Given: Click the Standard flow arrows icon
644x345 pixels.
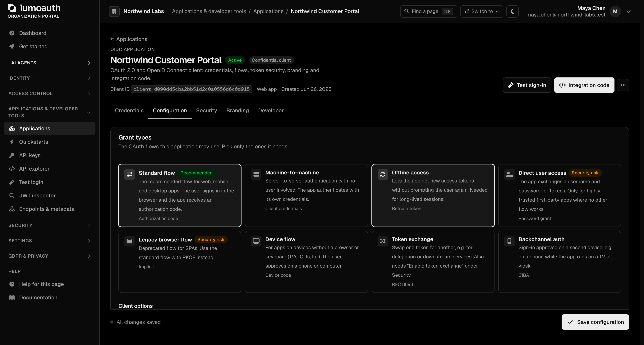Looking at the screenshot, I should coord(130,174).
